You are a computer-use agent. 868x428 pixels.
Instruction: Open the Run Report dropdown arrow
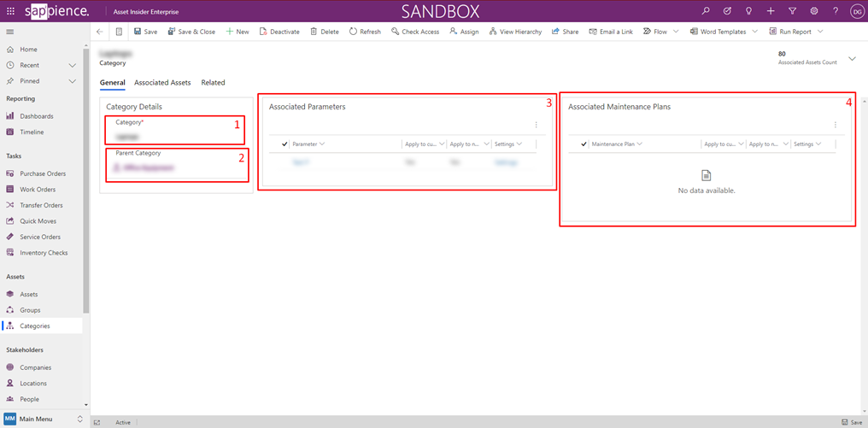pyautogui.click(x=820, y=32)
